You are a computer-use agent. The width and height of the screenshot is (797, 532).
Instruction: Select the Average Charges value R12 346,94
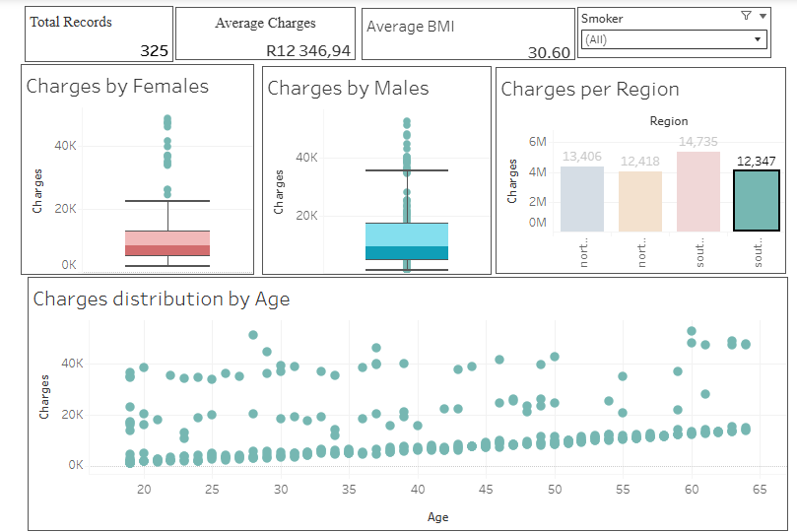click(308, 50)
